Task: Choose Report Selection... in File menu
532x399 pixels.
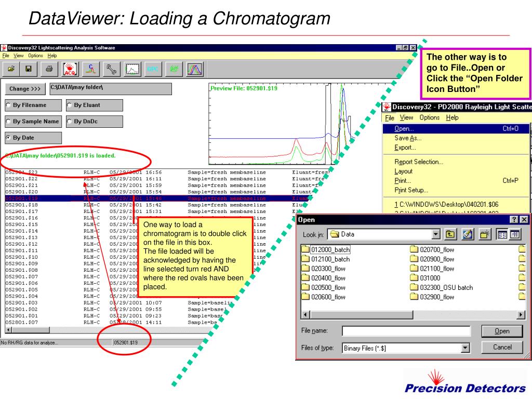Action: coord(456,162)
